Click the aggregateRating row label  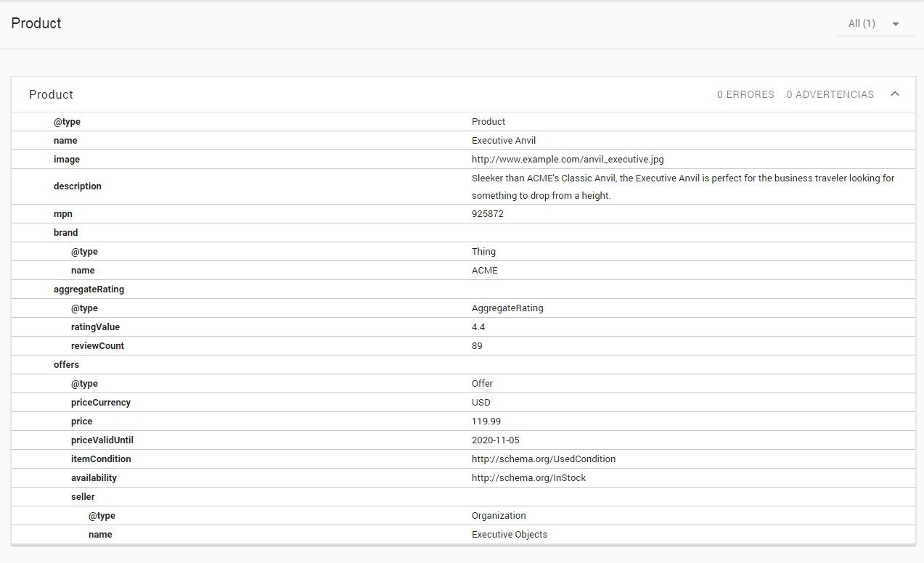point(89,289)
